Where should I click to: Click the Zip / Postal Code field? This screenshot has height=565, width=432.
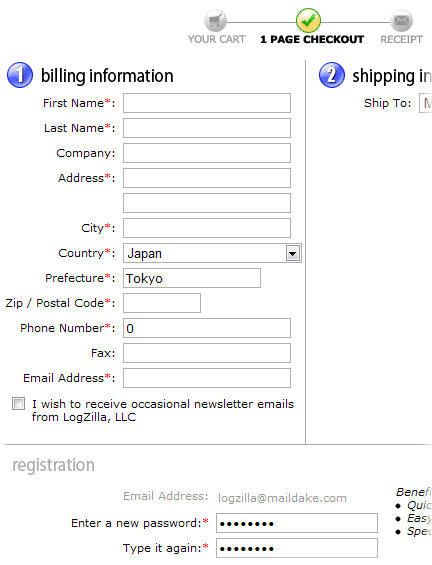tap(162, 303)
